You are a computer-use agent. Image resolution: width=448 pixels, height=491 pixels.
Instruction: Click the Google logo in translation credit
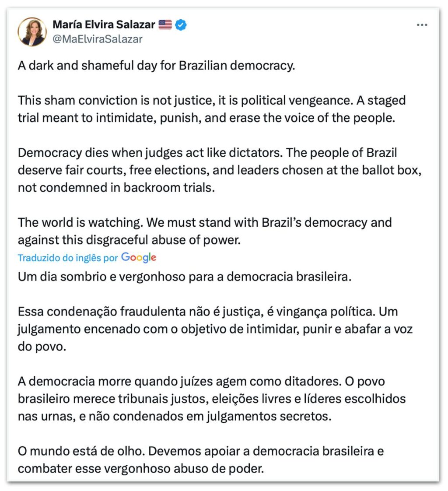(x=139, y=257)
